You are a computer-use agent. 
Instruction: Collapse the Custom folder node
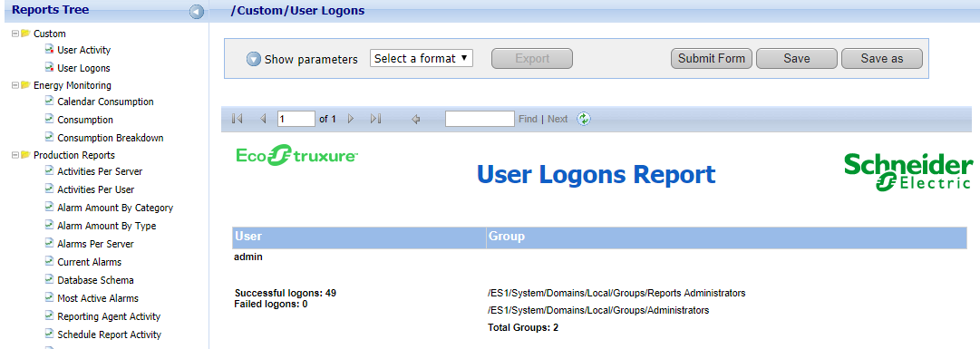click(15, 34)
